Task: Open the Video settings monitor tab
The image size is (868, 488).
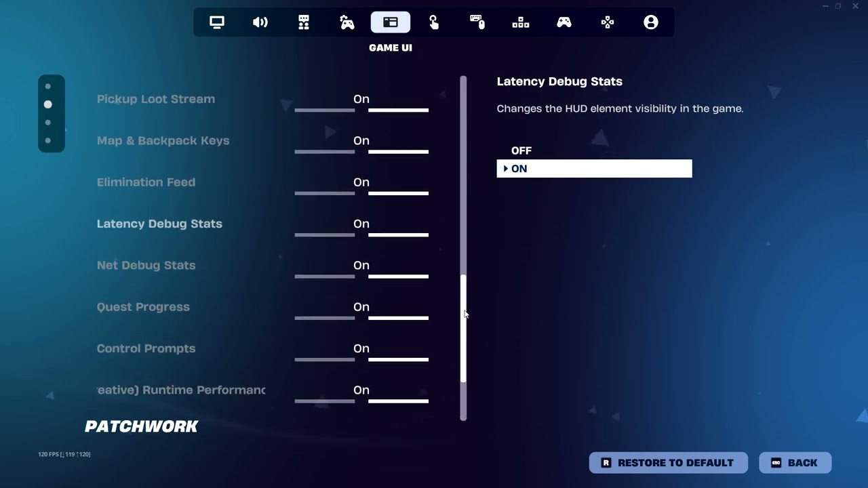Action: tap(217, 22)
